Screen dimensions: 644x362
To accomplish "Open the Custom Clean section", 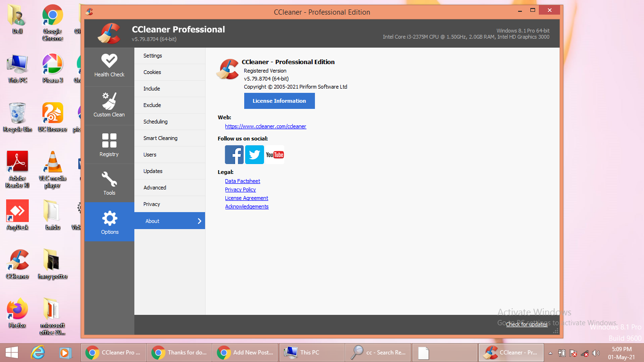I will [x=109, y=106].
